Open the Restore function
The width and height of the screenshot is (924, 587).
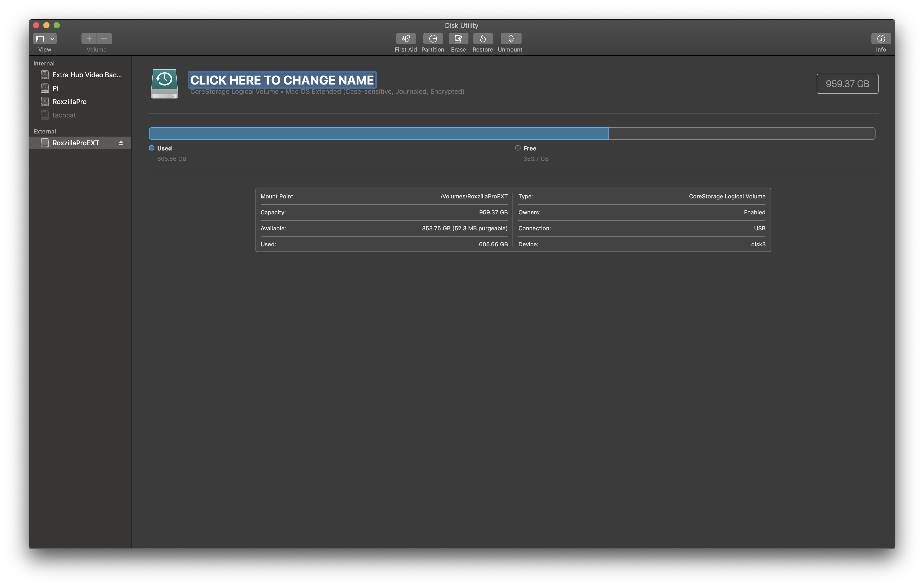tap(483, 39)
